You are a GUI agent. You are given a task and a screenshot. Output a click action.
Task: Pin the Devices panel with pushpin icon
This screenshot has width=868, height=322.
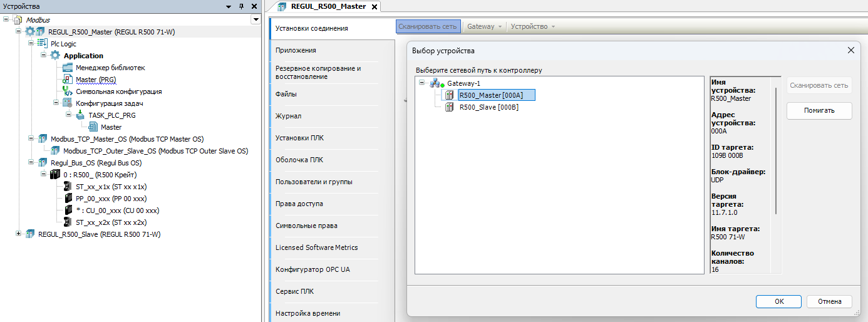point(242,6)
